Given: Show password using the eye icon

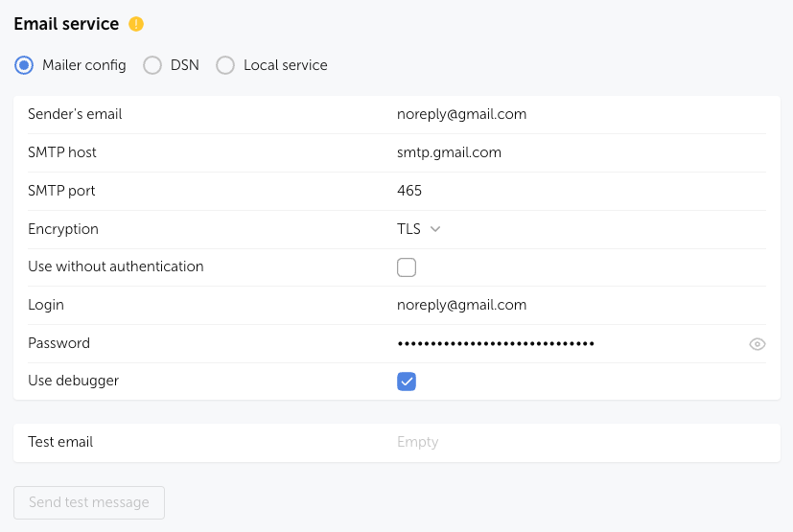Looking at the screenshot, I should (757, 344).
